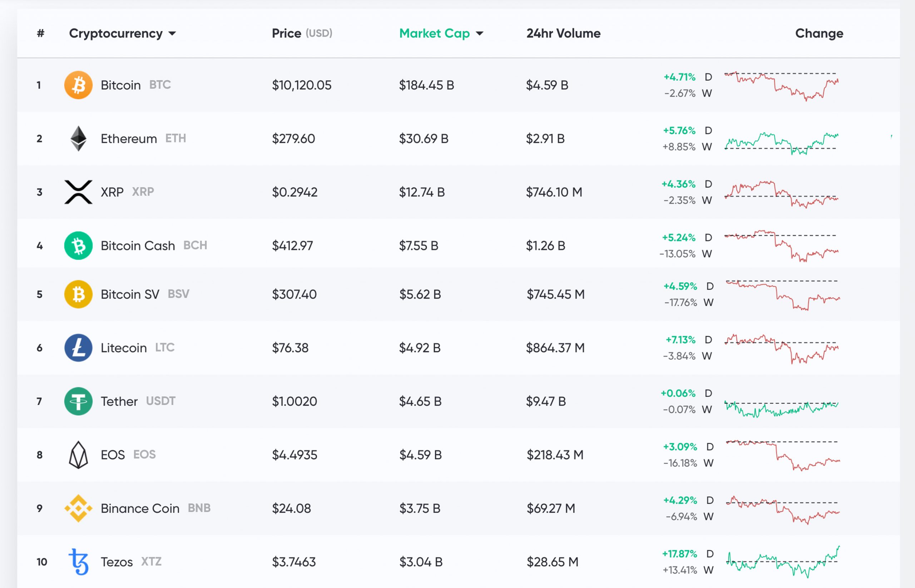Open the Market Cap sort dropdown arrow
Image resolution: width=915 pixels, height=588 pixels.
479,34
